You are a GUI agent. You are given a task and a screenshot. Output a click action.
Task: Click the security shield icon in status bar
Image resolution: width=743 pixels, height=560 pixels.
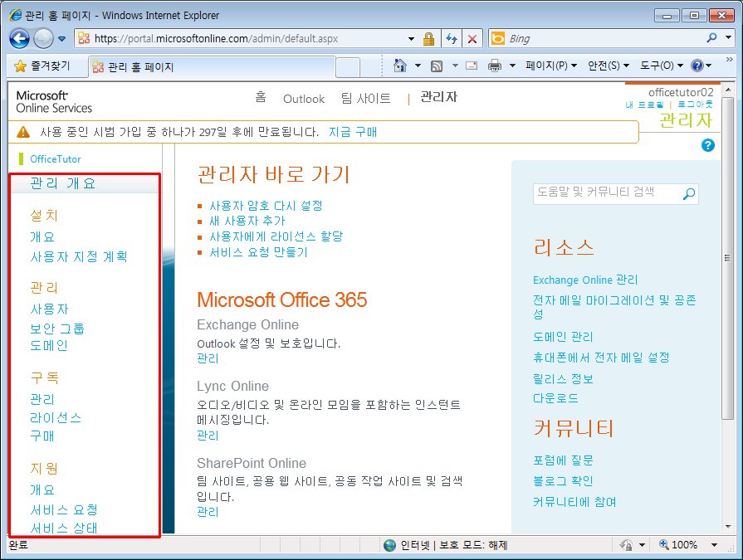626,545
